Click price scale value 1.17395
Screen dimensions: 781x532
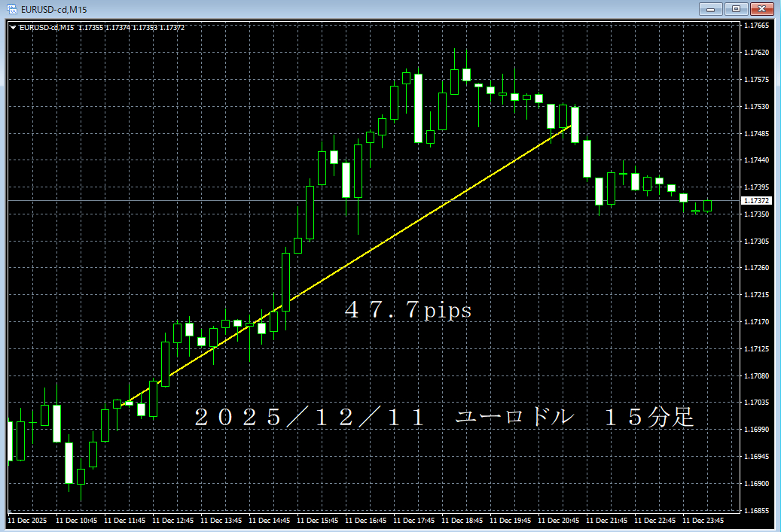coord(756,187)
